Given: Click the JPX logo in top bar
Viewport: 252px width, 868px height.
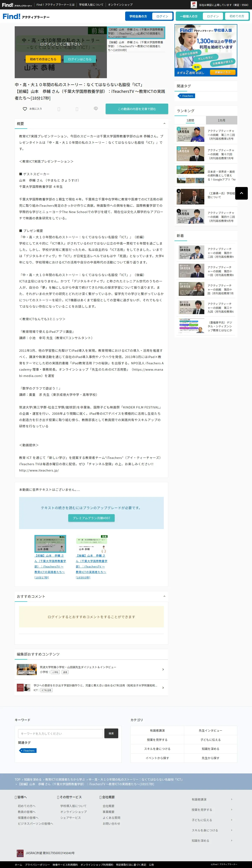Looking at the screenshot, I should pyautogui.click(x=194, y=5).
